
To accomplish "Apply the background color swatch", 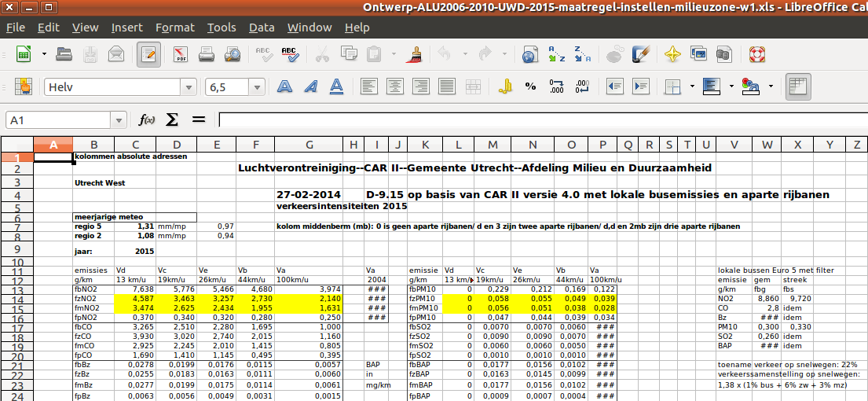I will pos(711,86).
